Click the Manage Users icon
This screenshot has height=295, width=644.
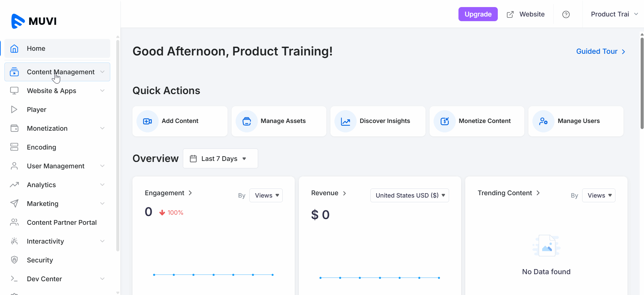(543, 121)
